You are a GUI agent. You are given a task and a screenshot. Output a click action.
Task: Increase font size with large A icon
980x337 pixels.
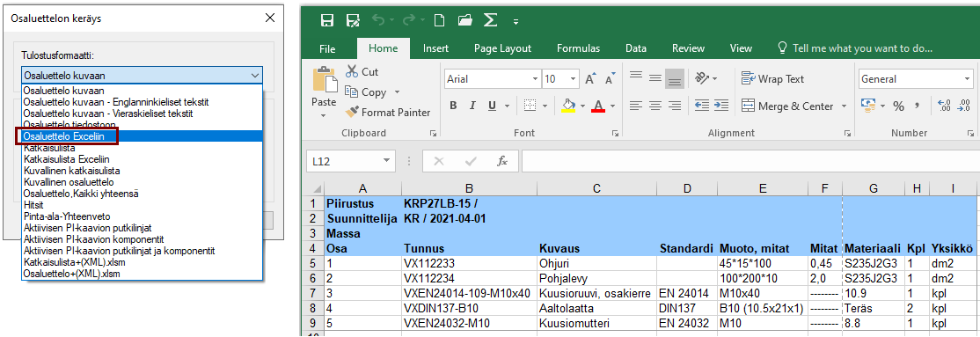590,79
